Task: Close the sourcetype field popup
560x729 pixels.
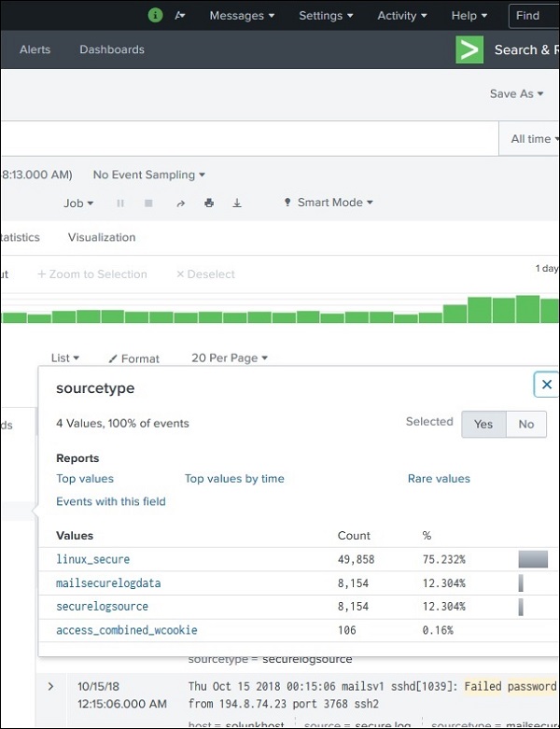Action: click(x=547, y=385)
